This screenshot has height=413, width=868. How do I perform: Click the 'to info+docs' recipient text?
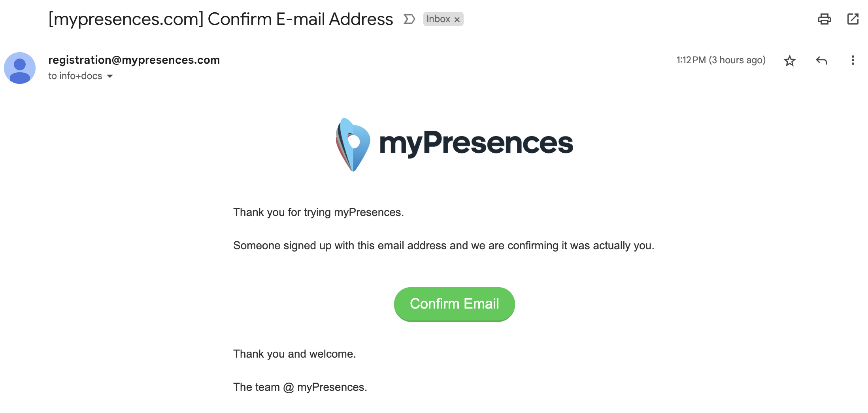(75, 76)
